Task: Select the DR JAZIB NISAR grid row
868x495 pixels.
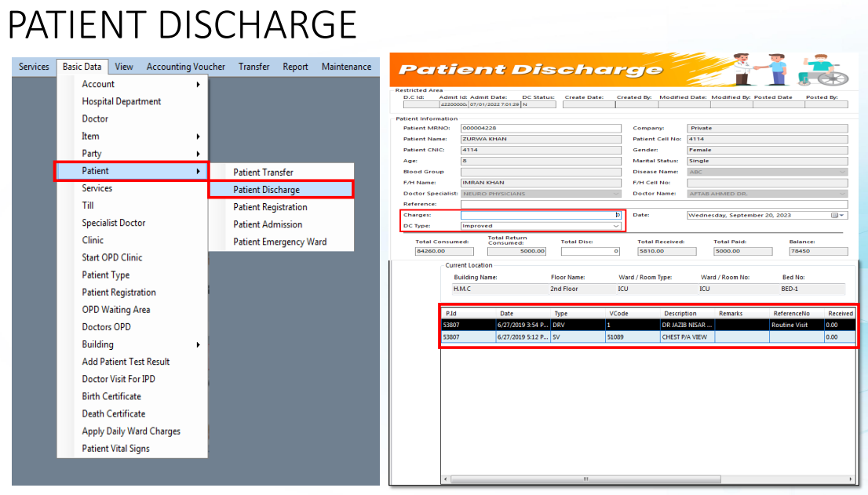Action: 648,326
